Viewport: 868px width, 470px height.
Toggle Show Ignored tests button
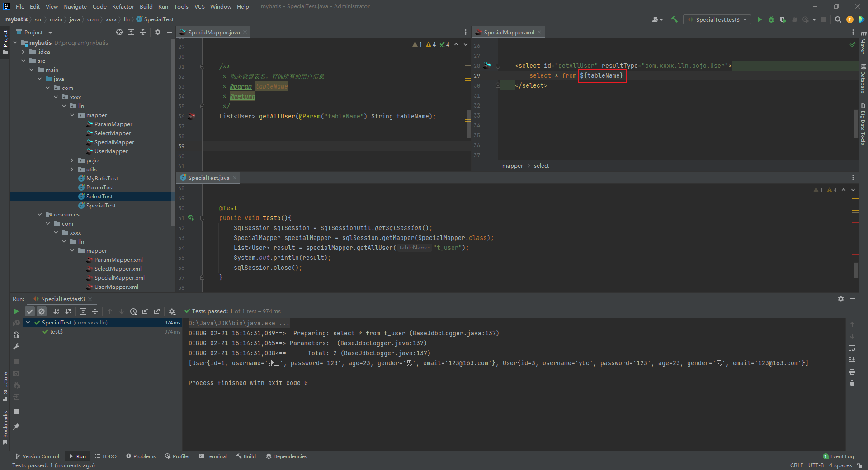point(42,311)
